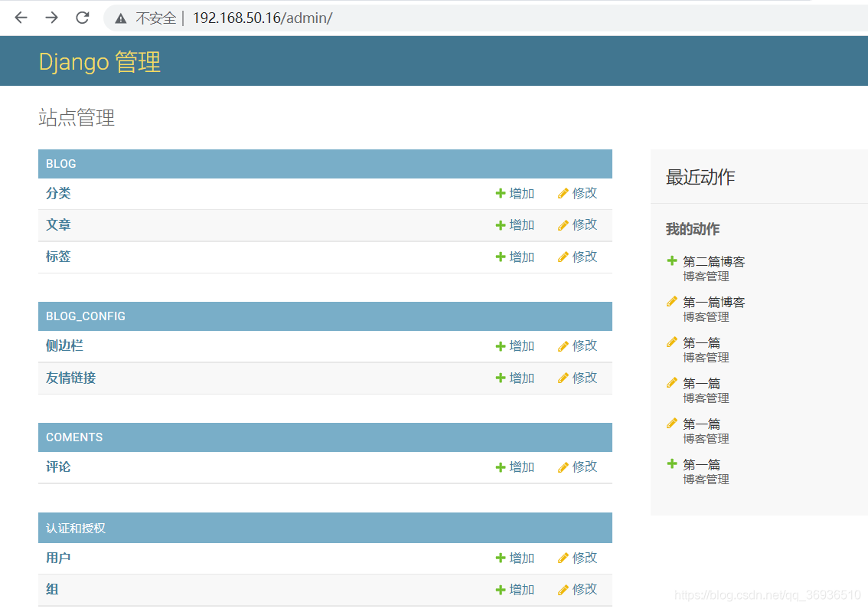Click 增加 in the 文章 row
Viewport: 868px width, 609px height.
(515, 225)
